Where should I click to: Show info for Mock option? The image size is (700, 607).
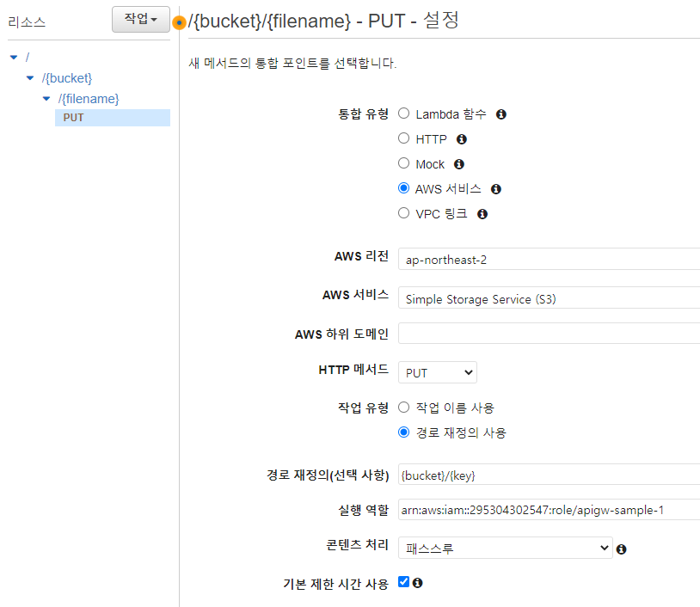pyautogui.click(x=459, y=165)
